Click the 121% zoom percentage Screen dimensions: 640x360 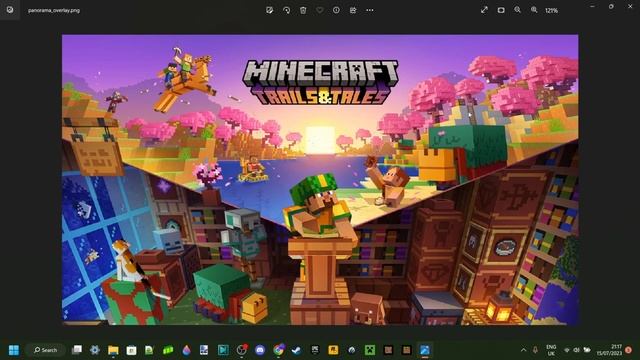pos(551,11)
